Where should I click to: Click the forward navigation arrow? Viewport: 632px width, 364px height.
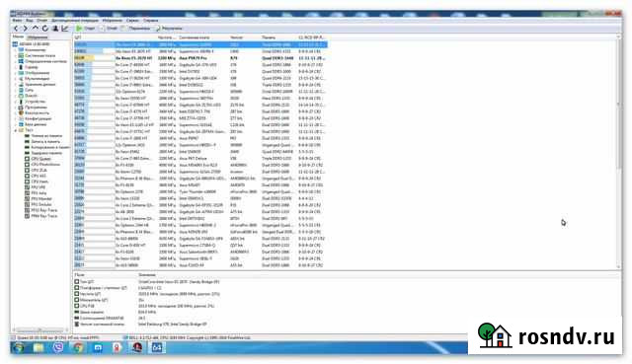pos(25,29)
